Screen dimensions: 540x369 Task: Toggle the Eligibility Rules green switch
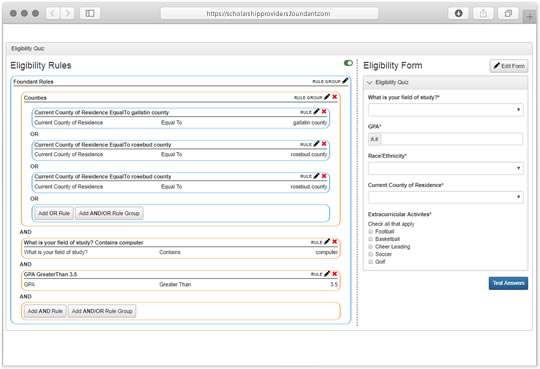(x=348, y=63)
